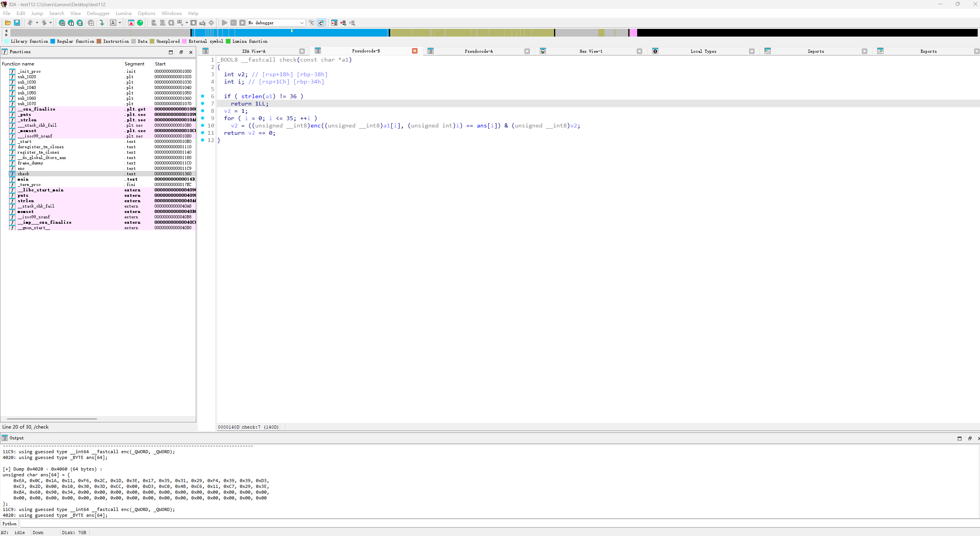Toggle the breakpoint dot on pseudocode line 6
This screenshot has width=980, height=536.
pos(203,96)
